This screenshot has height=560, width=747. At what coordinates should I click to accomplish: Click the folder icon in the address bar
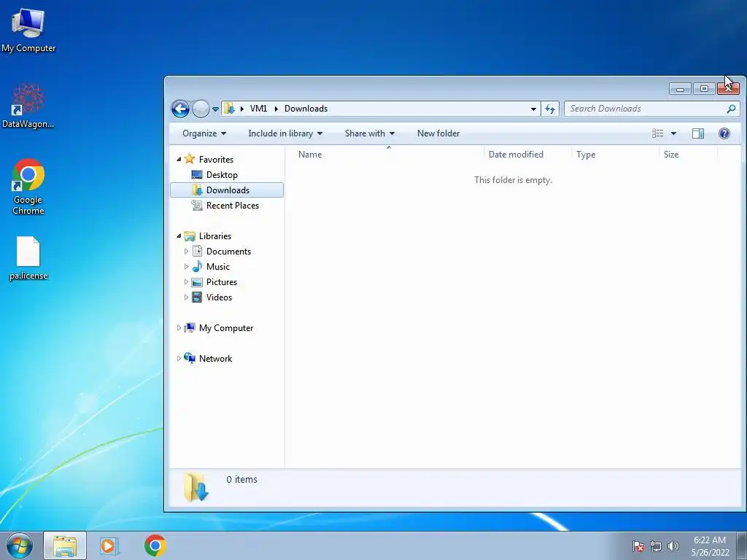[x=229, y=109]
